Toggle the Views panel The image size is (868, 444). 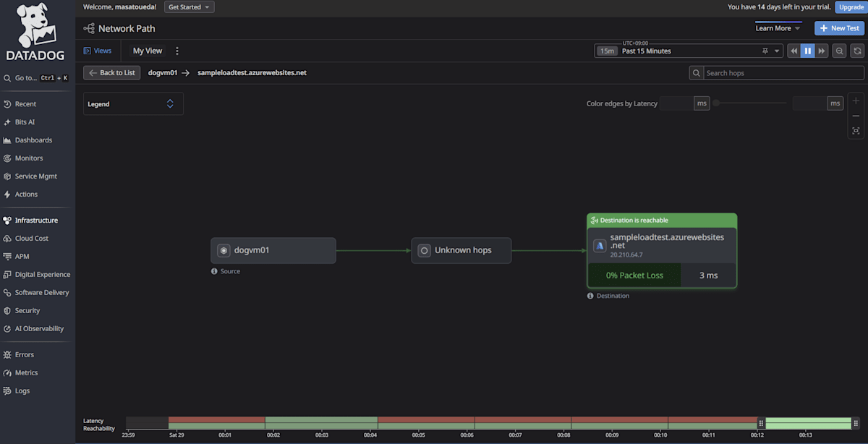tap(98, 51)
